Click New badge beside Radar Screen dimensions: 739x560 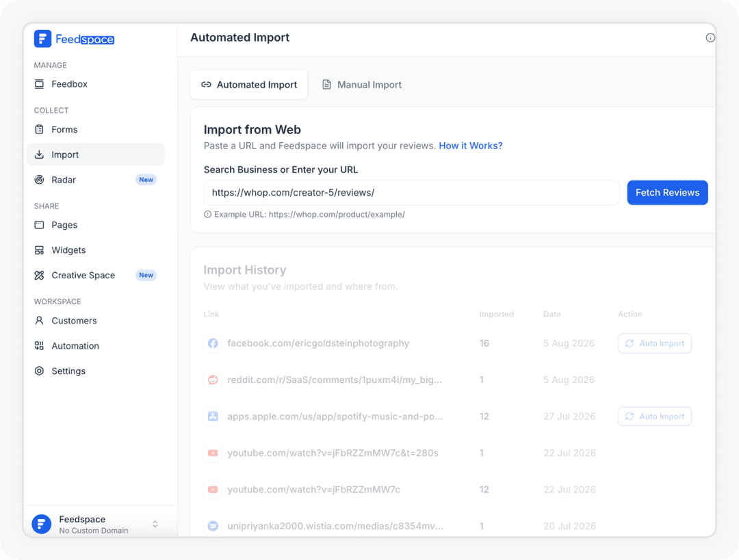point(146,180)
